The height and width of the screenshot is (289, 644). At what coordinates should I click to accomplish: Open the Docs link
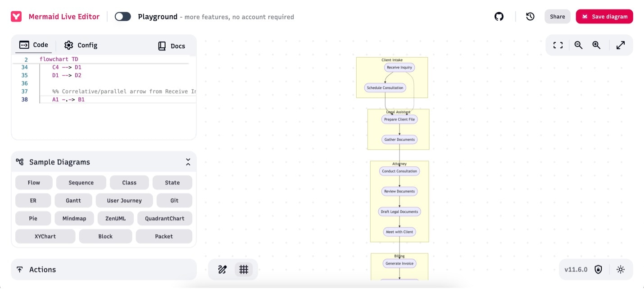172,46
